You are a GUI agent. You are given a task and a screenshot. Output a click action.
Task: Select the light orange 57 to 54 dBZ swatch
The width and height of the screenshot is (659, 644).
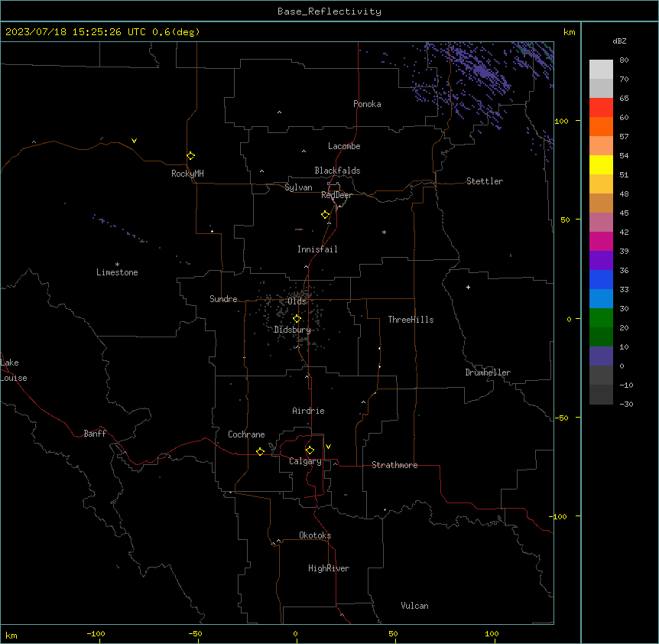601,146
